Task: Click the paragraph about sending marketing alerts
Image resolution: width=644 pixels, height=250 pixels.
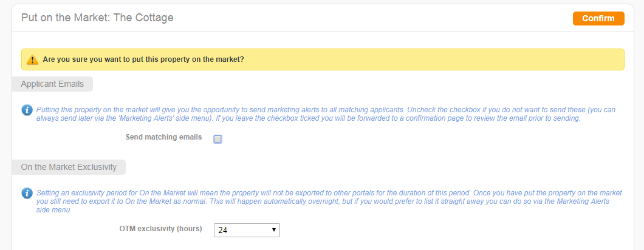Action: tap(326, 114)
